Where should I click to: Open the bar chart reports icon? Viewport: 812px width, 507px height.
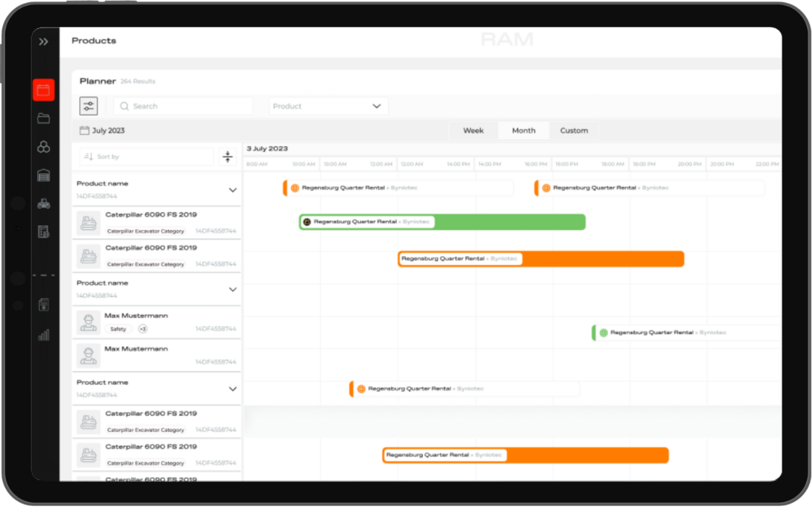click(44, 335)
